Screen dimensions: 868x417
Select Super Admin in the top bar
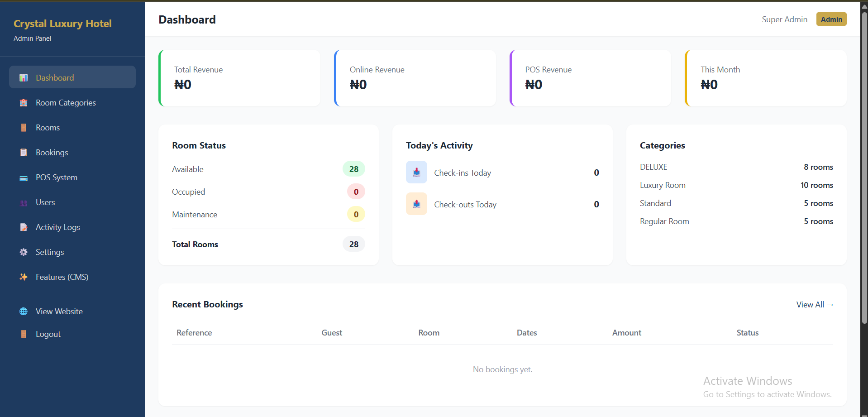coord(784,19)
